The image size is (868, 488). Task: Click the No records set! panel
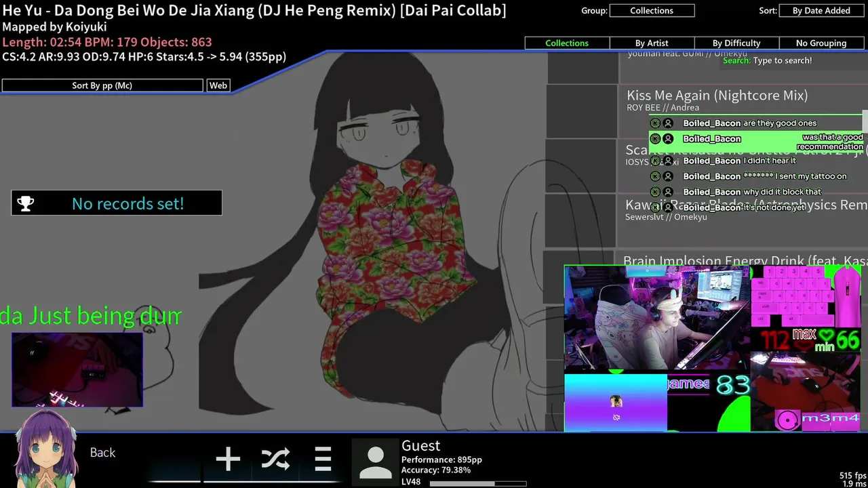click(x=117, y=203)
